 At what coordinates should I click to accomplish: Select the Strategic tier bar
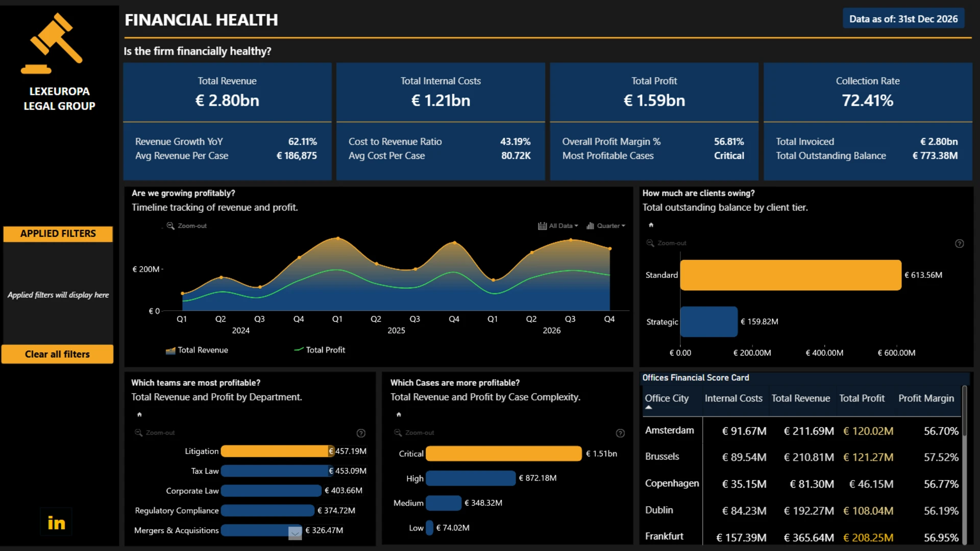point(709,321)
